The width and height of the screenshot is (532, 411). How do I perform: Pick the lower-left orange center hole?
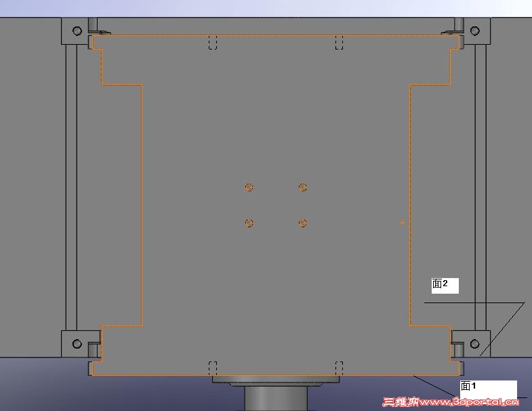pyautogui.click(x=249, y=223)
